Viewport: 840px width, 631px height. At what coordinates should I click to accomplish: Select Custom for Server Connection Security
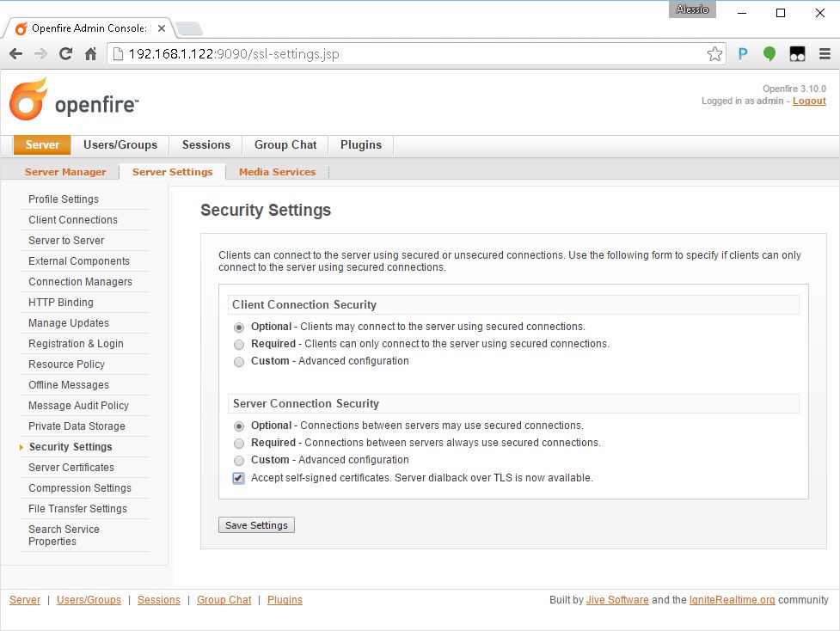pos(239,460)
